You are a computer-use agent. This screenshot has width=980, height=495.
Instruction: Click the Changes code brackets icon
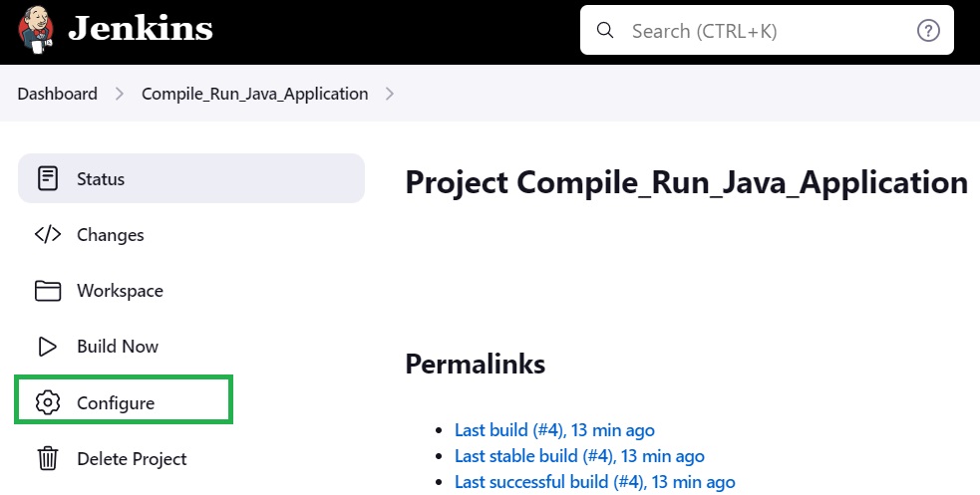click(x=48, y=235)
